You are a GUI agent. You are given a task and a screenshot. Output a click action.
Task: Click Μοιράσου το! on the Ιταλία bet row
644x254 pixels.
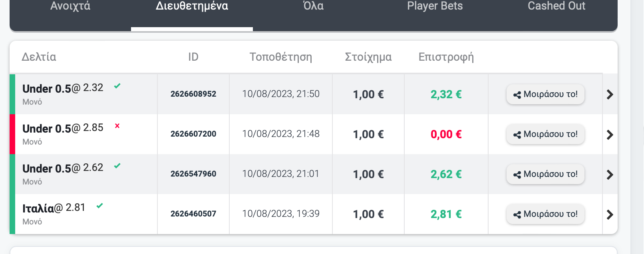545,214
